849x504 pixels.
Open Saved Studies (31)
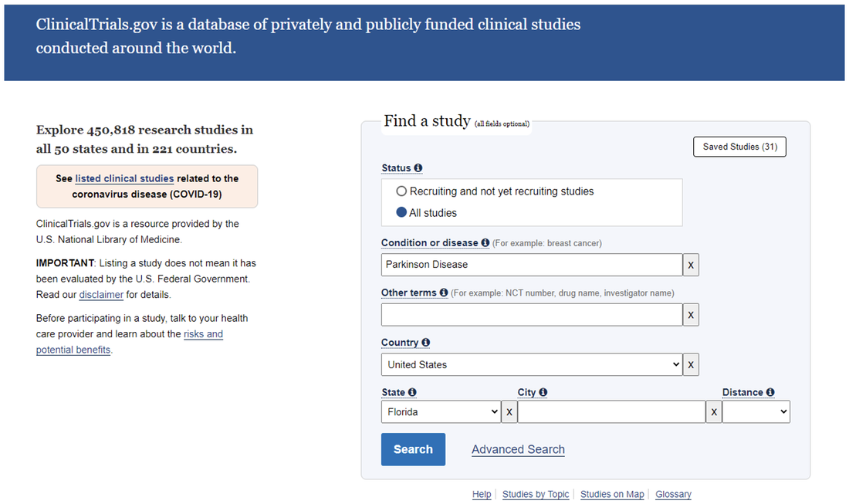point(739,147)
